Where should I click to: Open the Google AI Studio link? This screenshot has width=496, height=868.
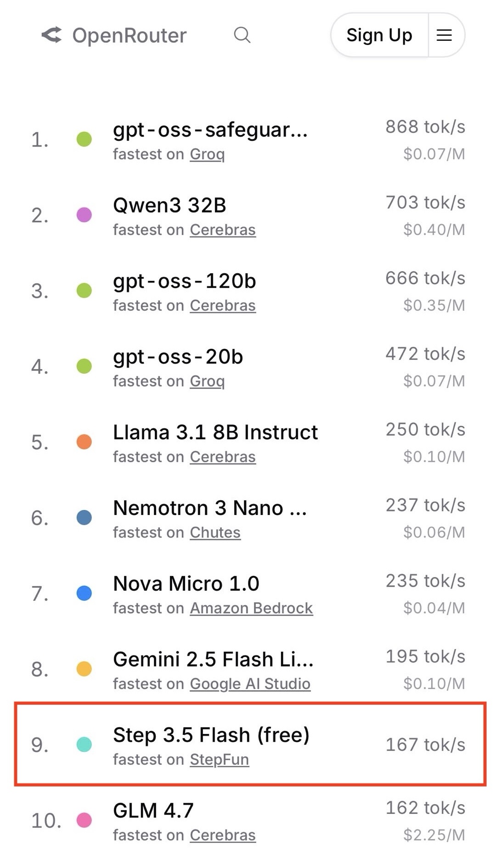point(250,684)
